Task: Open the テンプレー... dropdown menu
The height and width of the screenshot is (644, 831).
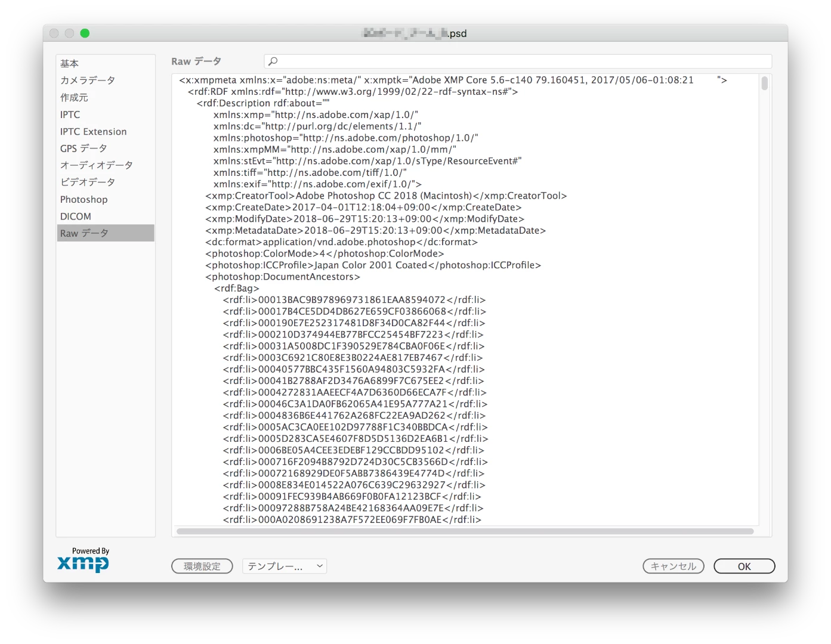Action: (x=285, y=566)
